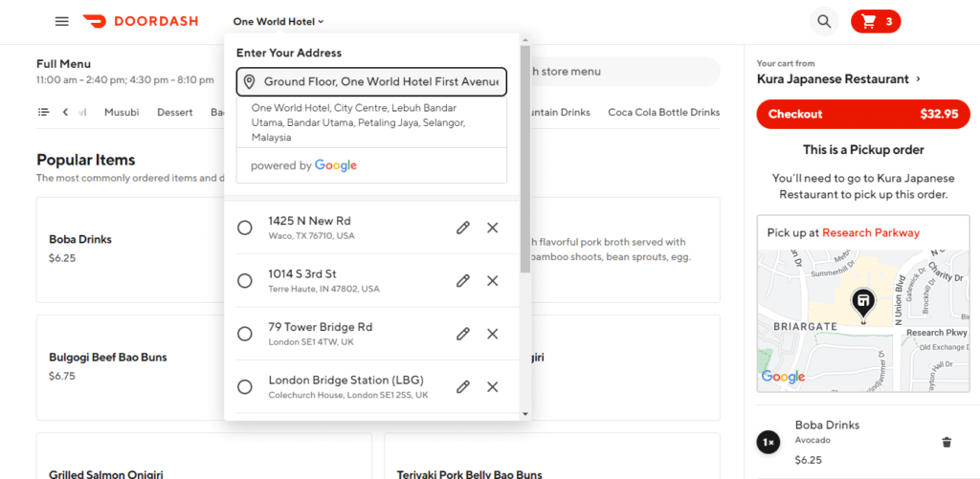This screenshot has width=980, height=479.
Task: Select the 79 Tower Bridge Rd radio button
Action: tap(245, 334)
